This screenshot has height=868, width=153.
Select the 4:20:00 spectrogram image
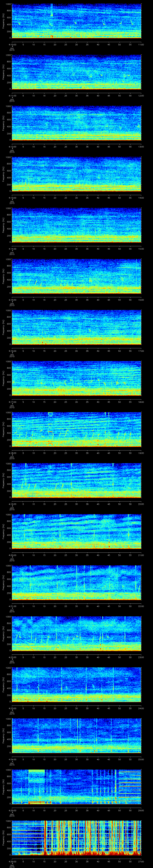point(77,531)
